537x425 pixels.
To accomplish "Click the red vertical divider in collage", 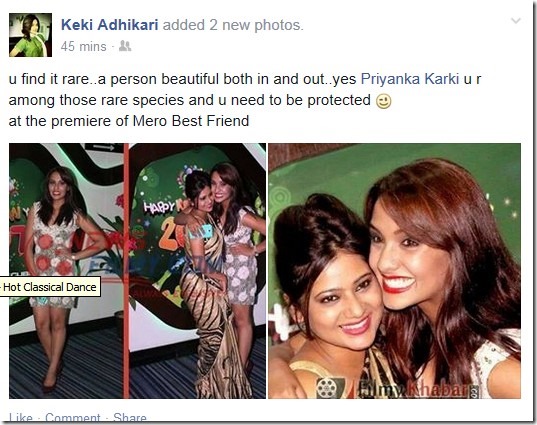I will point(126,271).
